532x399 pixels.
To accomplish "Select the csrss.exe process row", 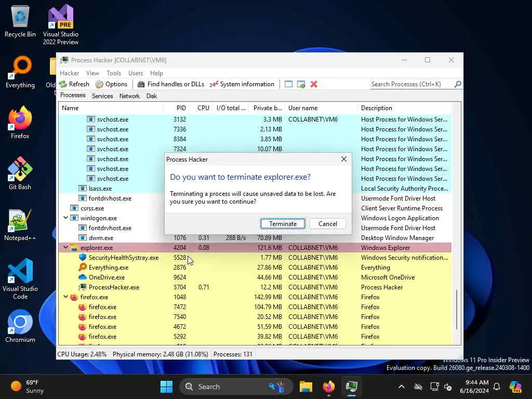I will click(255, 208).
